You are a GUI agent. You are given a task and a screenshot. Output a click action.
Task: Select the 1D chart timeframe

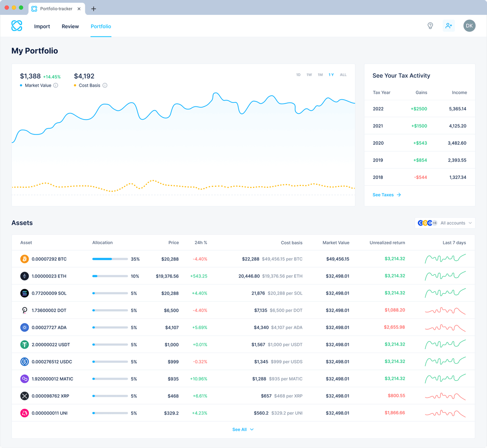click(x=298, y=74)
